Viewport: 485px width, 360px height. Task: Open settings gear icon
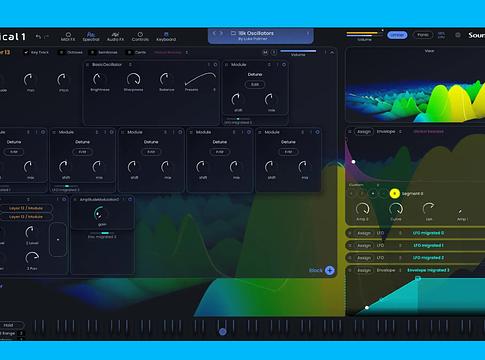458,35
